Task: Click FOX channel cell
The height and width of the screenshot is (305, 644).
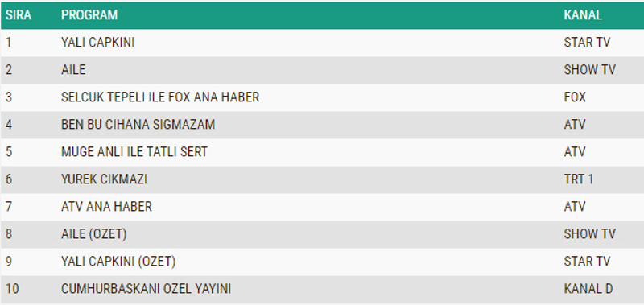Action: point(575,97)
